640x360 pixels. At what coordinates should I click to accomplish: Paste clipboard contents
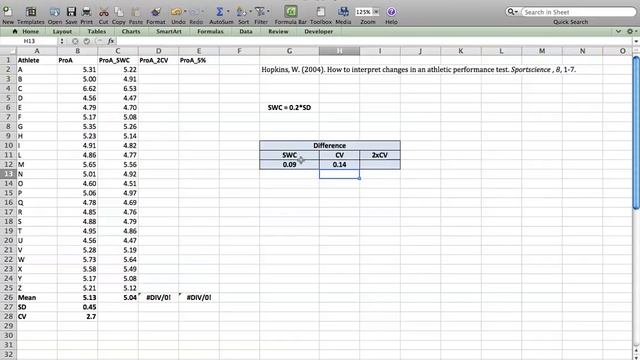(x=136, y=12)
